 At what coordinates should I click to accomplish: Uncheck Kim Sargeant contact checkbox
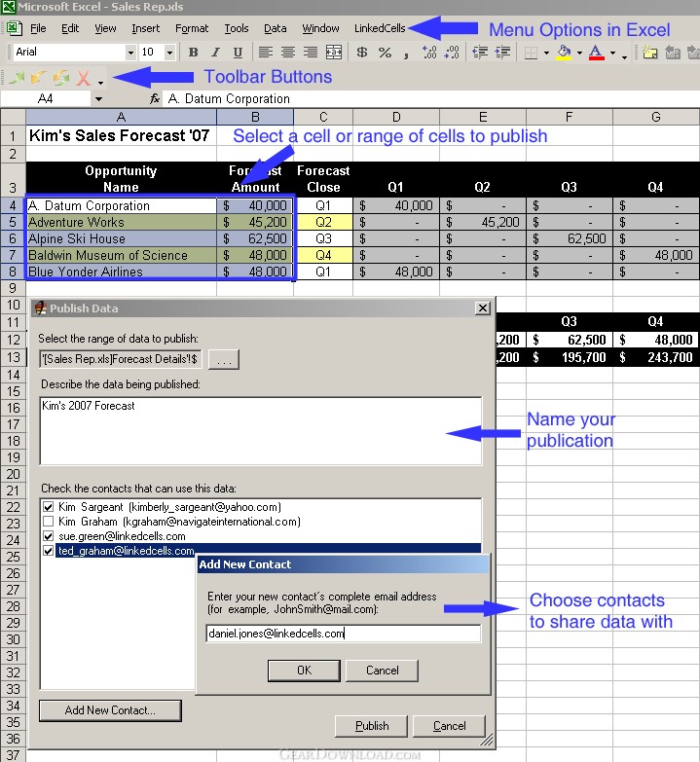tap(48, 507)
